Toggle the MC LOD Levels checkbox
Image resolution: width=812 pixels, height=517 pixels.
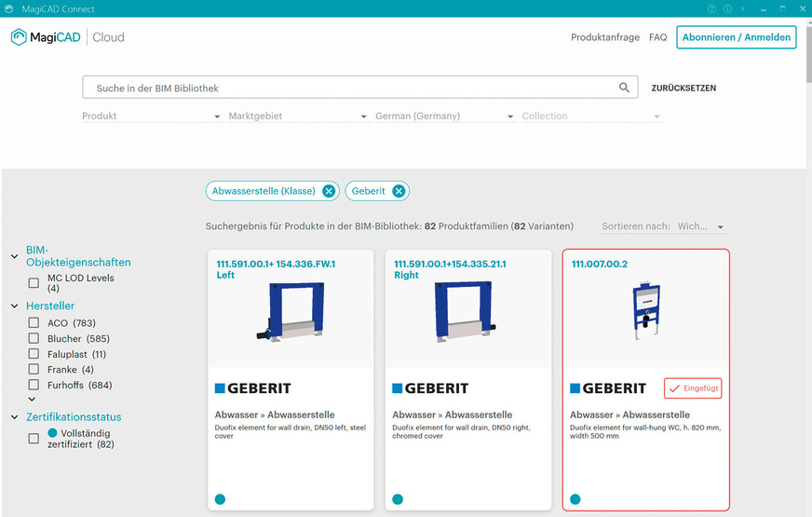[34, 283]
